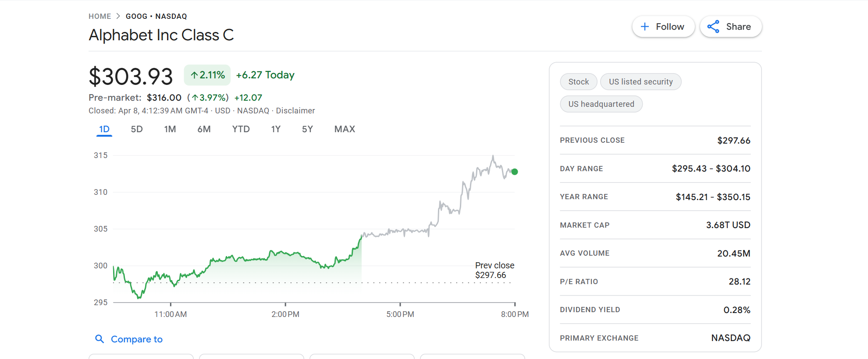This screenshot has height=359, width=868.
Task: Open the Disclaimer link
Action: click(295, 111)
